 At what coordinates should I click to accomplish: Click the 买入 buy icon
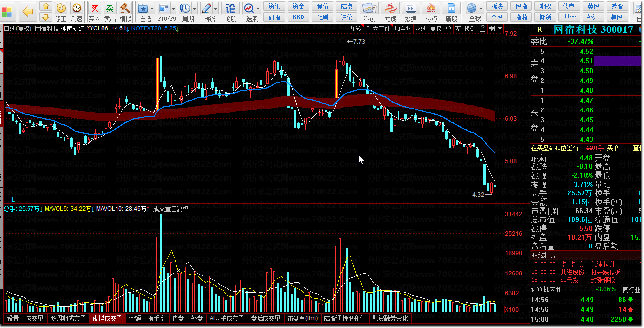pyautogui.click(x=95, y=12)
